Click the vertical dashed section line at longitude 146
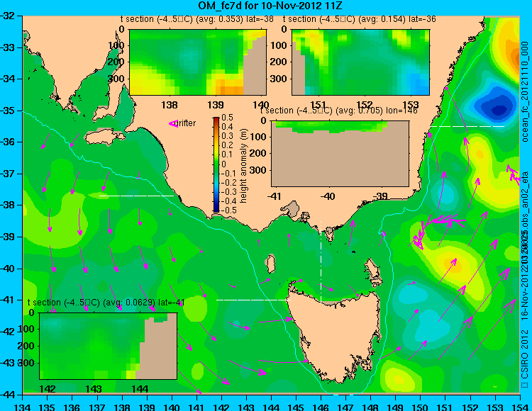The image size is (532, 411). tap(321, 261)
